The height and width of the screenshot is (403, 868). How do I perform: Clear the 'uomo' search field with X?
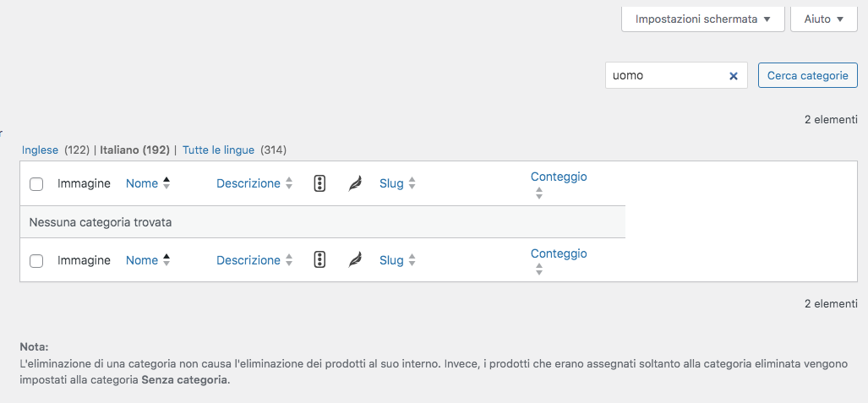734,76
